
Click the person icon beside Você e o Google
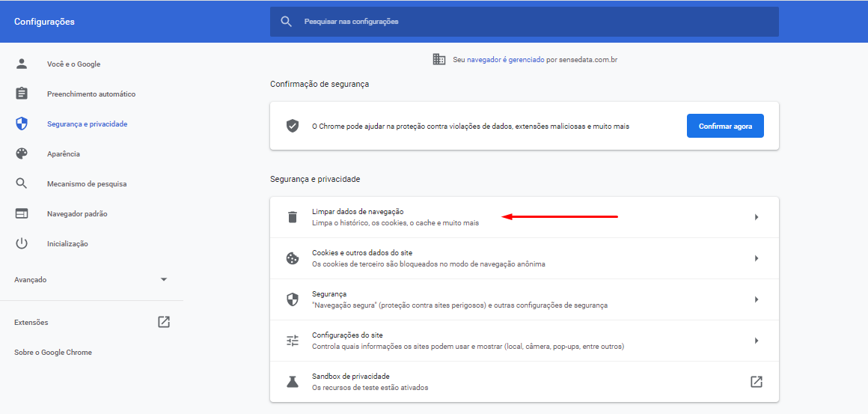[x=22, y=64]
